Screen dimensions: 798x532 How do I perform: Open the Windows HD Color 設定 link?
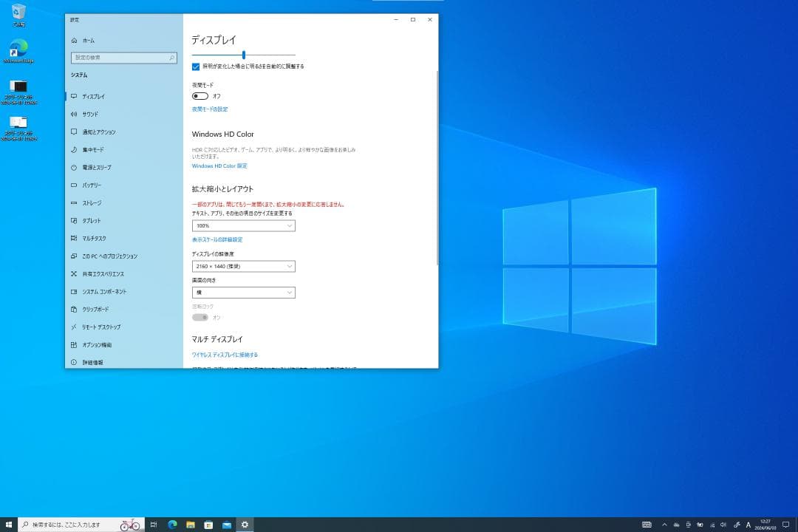pyautogui.click(x=219, y=166)
